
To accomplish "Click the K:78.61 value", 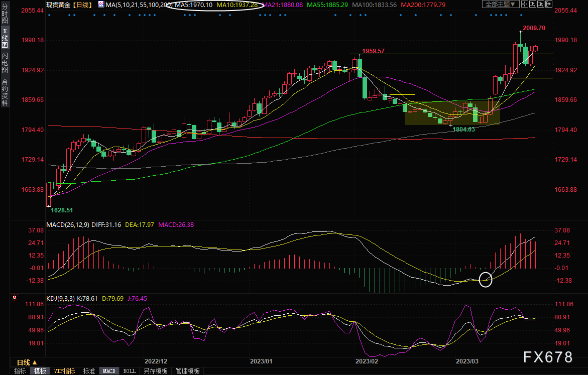I will coord(87,299).
